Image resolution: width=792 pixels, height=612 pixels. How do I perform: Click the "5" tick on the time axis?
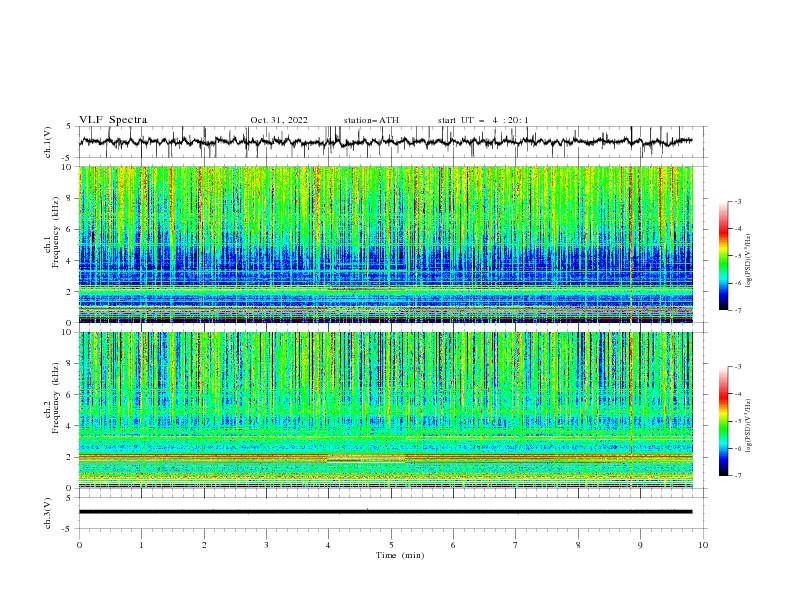click(x=391, y=545)
